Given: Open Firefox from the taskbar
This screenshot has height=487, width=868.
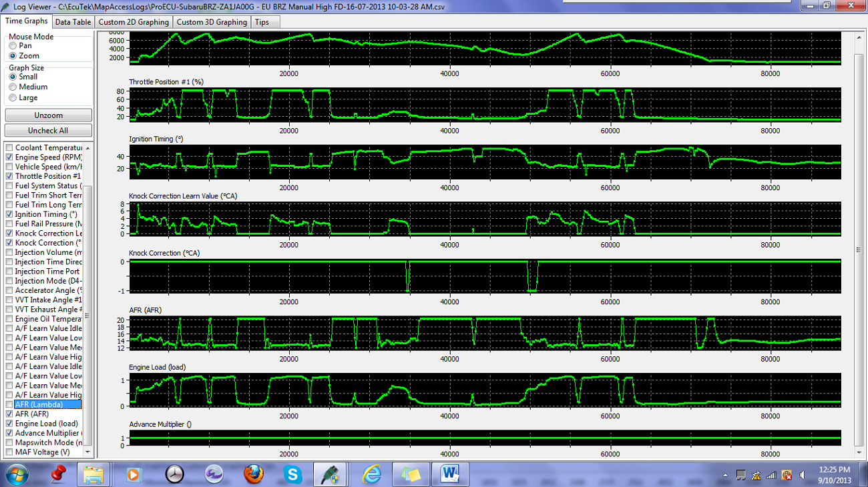Looking at the screenshot, I should (253, 474).
